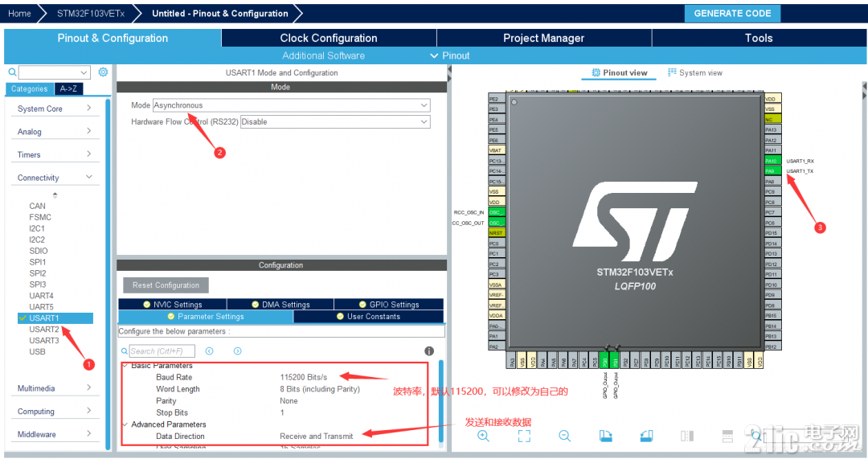Rotate the chip counter-clockwise
This screenshot has height=459, width=868.
[646, 436]
